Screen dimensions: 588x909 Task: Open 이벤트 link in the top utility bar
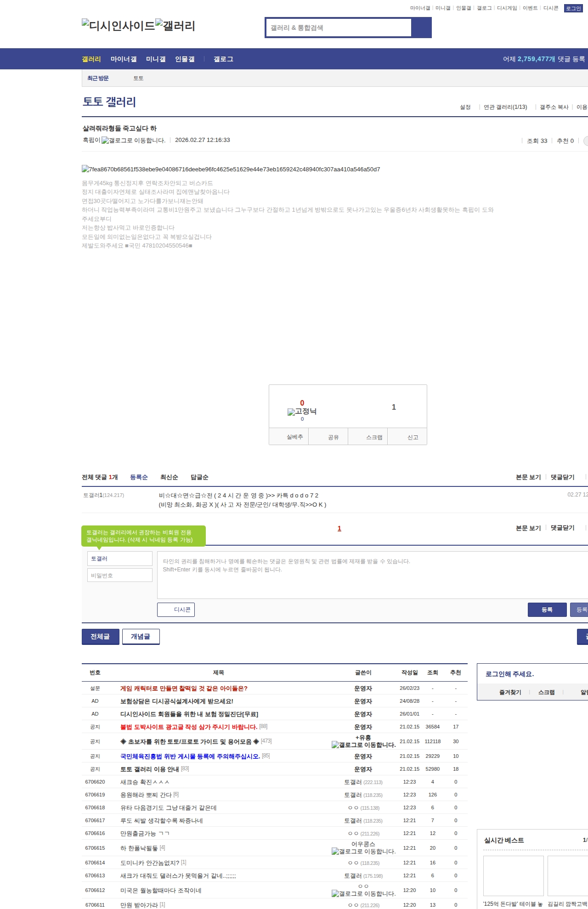[530, 8]
